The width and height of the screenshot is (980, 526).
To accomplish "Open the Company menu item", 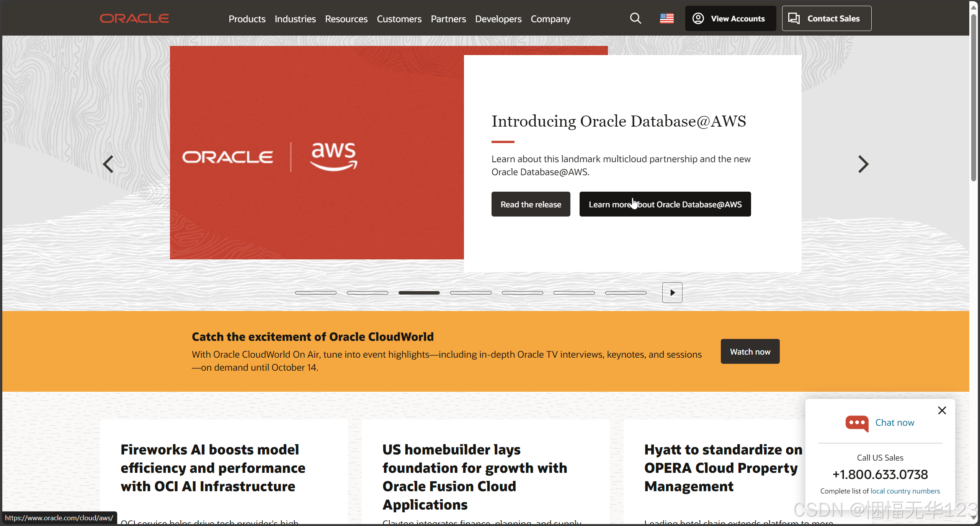I will click(550, 19).
